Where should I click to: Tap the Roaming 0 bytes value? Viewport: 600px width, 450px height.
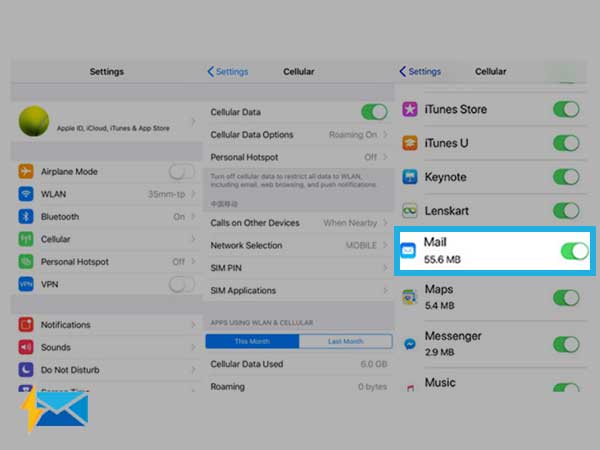pos(372,386)
